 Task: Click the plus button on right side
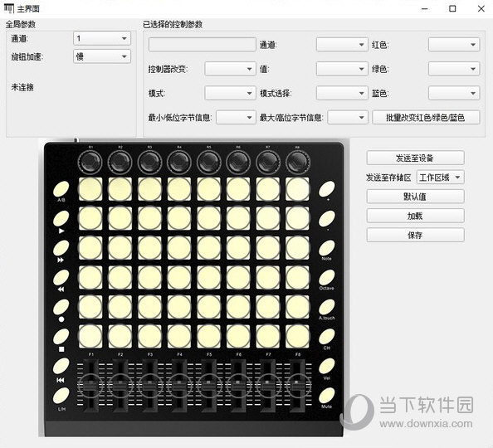pos(327,188)
